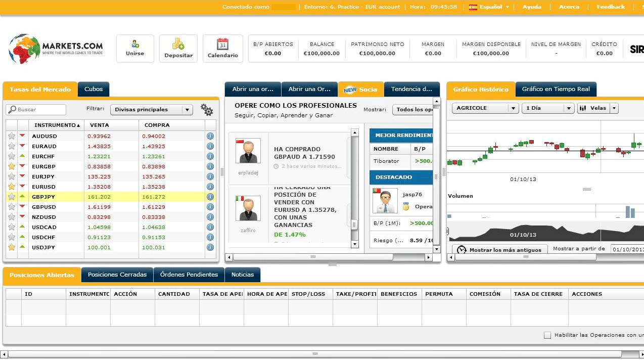Click the social feed vertical scrollbar down arrow
This screenshot has width=644, height=360.
point(354,244)
